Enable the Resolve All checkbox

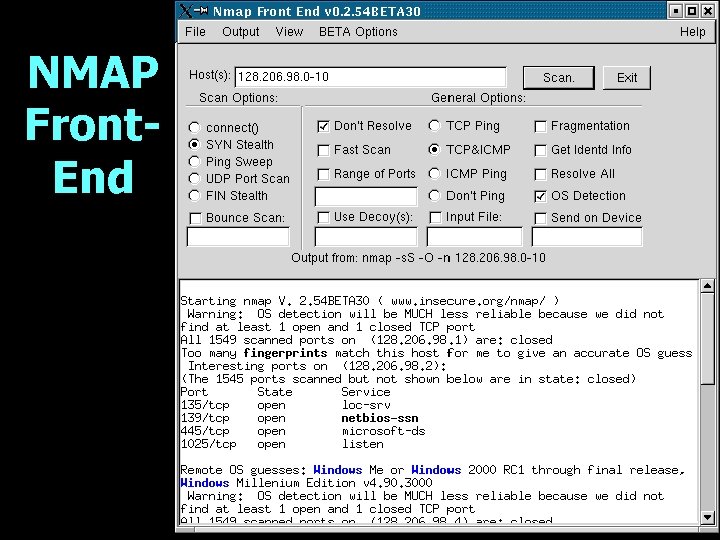540,174
